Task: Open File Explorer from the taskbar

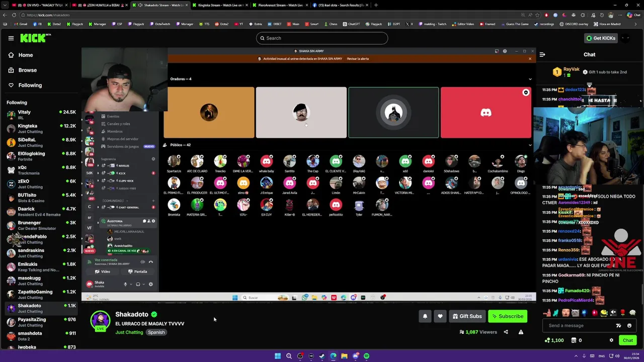Action: [344, 356]
